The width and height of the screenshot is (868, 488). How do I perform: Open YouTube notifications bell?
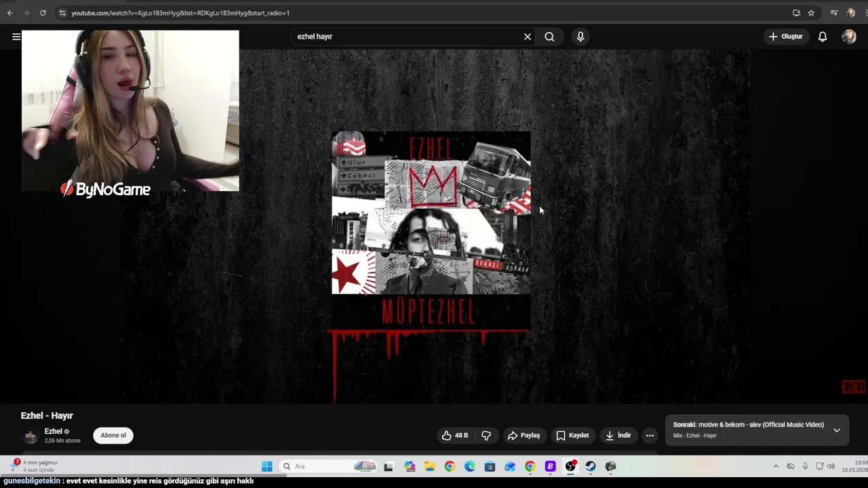(x=823, y=37)
